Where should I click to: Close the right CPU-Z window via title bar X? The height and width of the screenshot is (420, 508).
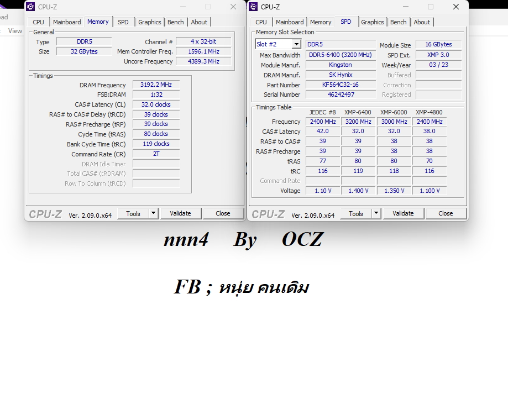[x=456, y=7]
